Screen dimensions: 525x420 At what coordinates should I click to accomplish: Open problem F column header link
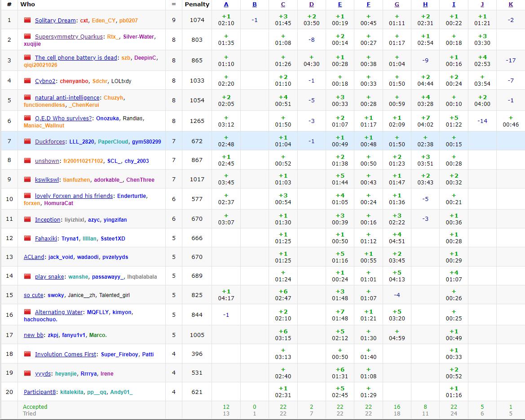(368, 4)
